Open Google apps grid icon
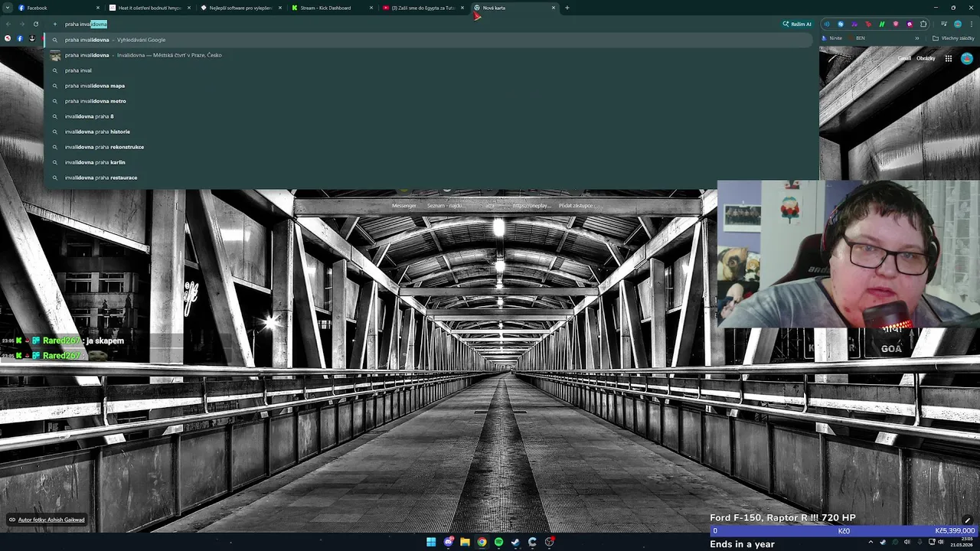980x551 pixels. (x=948, y=58)
